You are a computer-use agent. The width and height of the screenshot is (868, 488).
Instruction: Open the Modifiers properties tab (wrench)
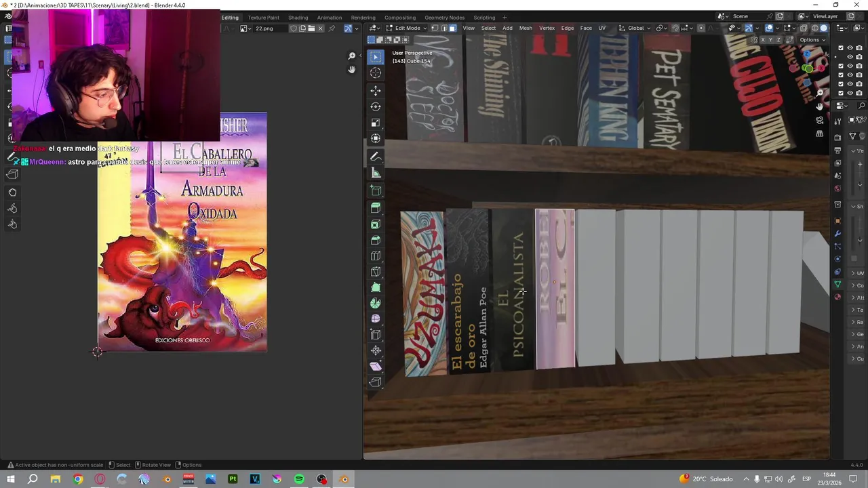coord(837,234)
